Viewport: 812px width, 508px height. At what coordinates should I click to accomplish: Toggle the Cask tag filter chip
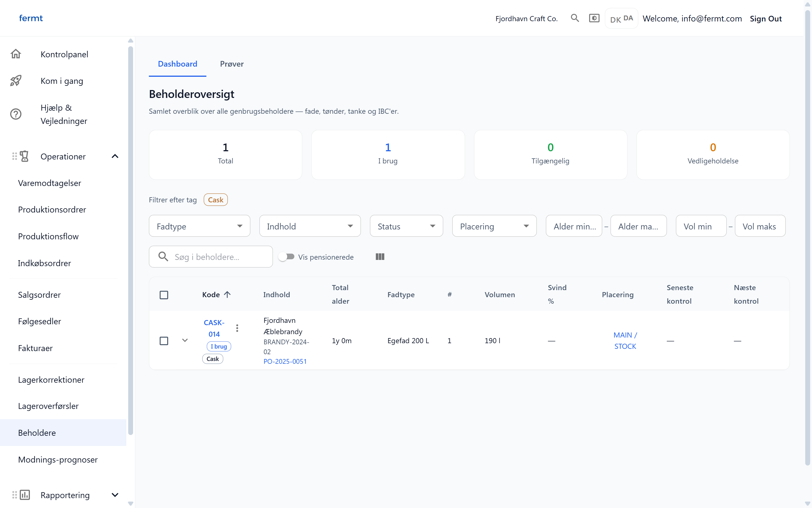coord(215,200)
